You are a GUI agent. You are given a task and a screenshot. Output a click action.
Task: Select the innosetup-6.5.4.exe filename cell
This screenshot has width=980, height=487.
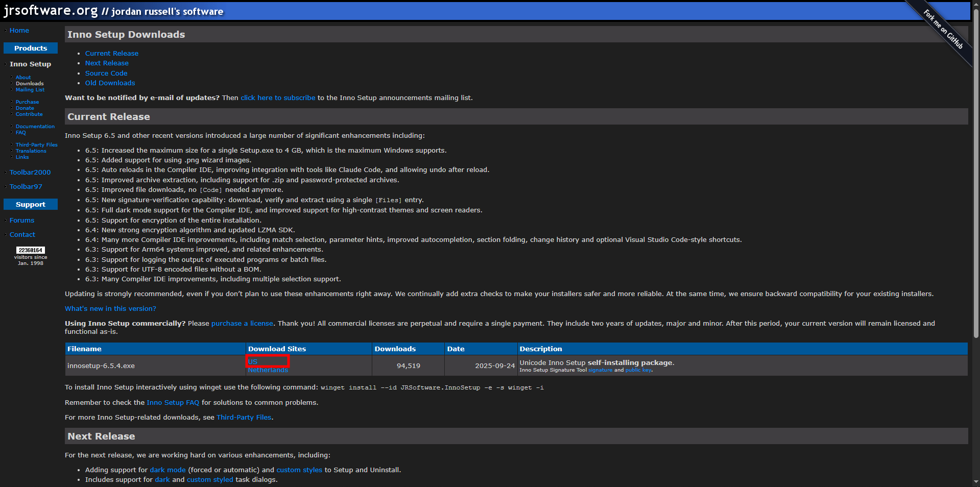click(x=155, y=366)
